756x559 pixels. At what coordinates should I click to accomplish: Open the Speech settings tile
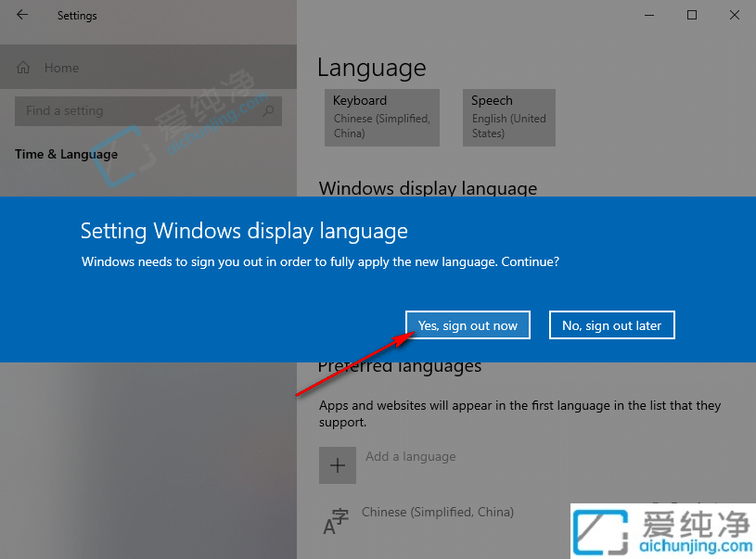[x=508, y=117]
